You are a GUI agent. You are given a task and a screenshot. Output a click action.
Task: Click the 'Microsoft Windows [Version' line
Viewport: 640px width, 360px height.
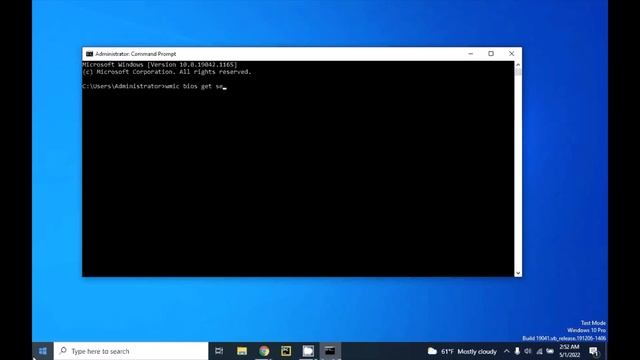(160, 64)
